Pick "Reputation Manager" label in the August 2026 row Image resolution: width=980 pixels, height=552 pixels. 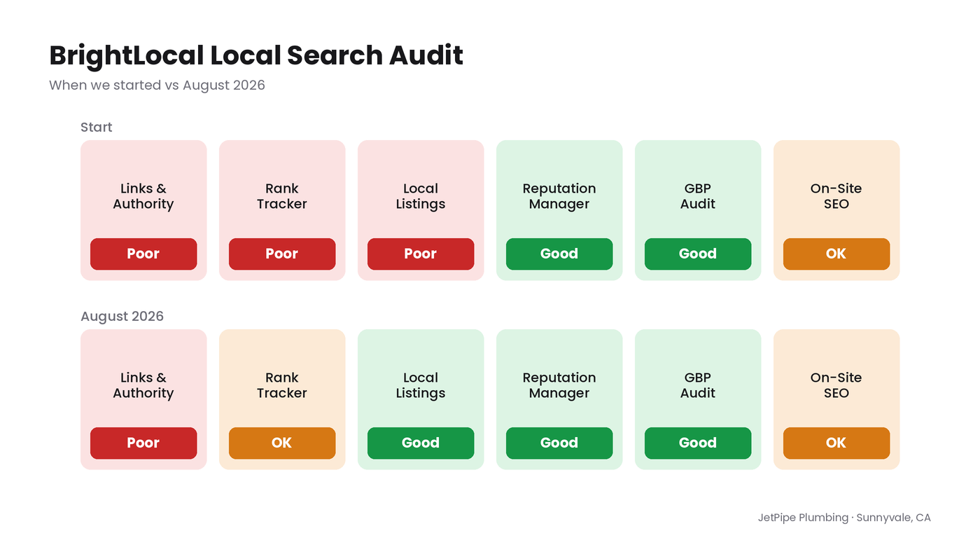click(x=559, y=385)
